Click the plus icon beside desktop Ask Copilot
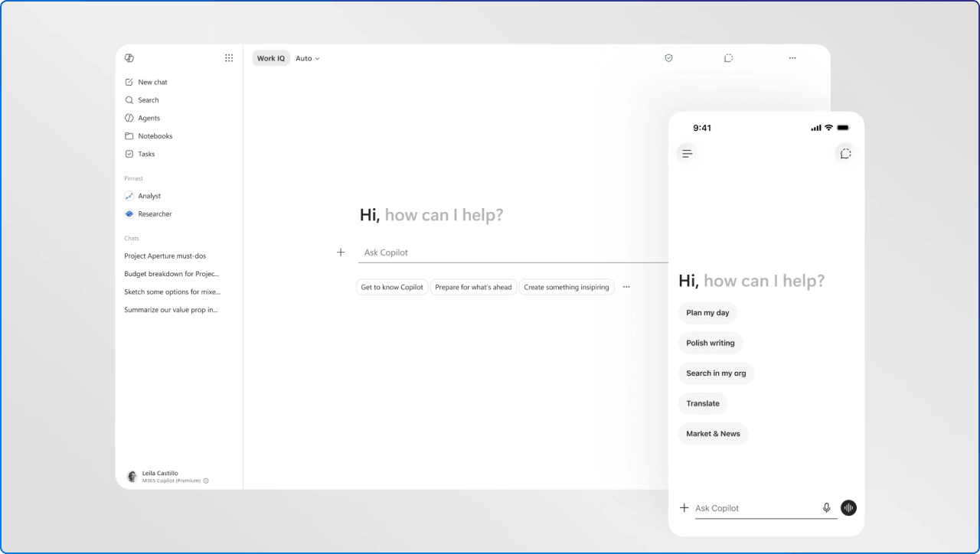The height and width of the screenshot is (554, 980). point(341,253)
